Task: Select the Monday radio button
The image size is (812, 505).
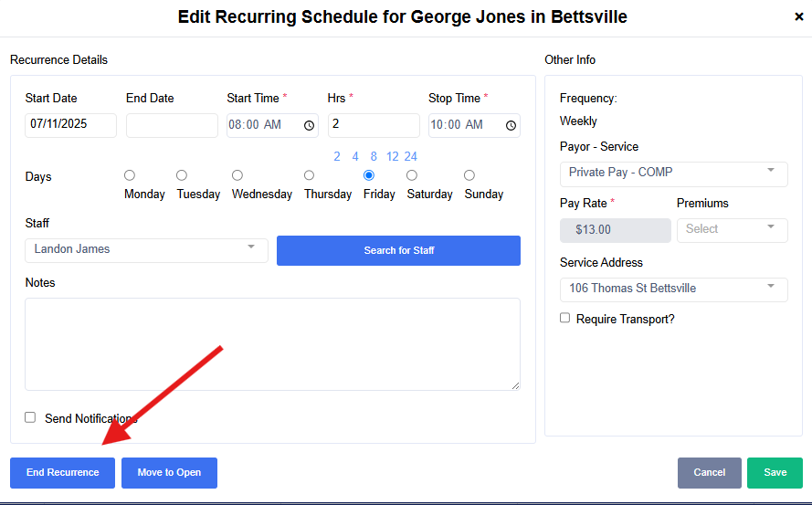Action: [130, 175]
